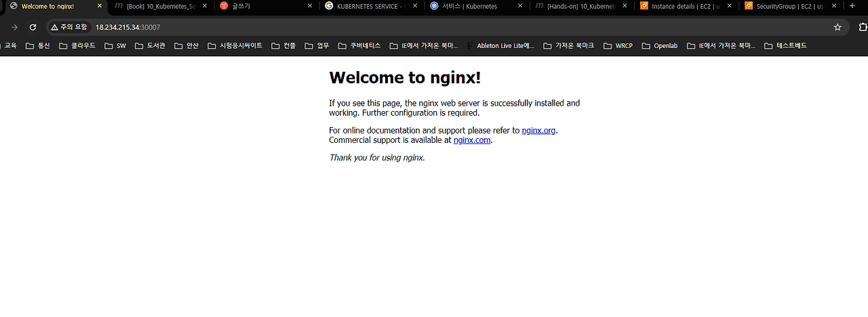The width and height of the screenshot is (868, 317).
Task: Open a new tab with the plus button
Action: (852, 6)
